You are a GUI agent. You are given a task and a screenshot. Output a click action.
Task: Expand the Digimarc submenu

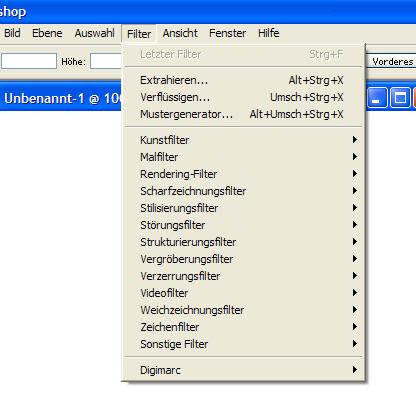pyautogui.click(x=243, y=370)
